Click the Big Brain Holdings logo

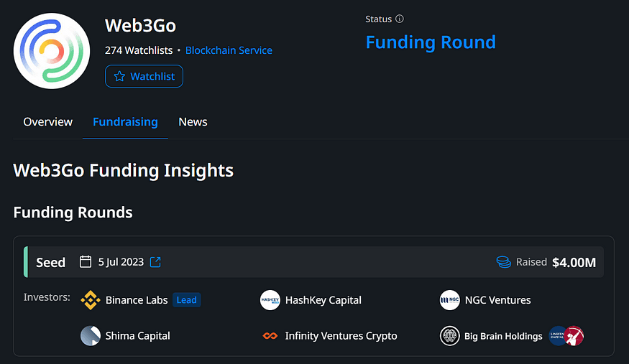coord(450,335)
